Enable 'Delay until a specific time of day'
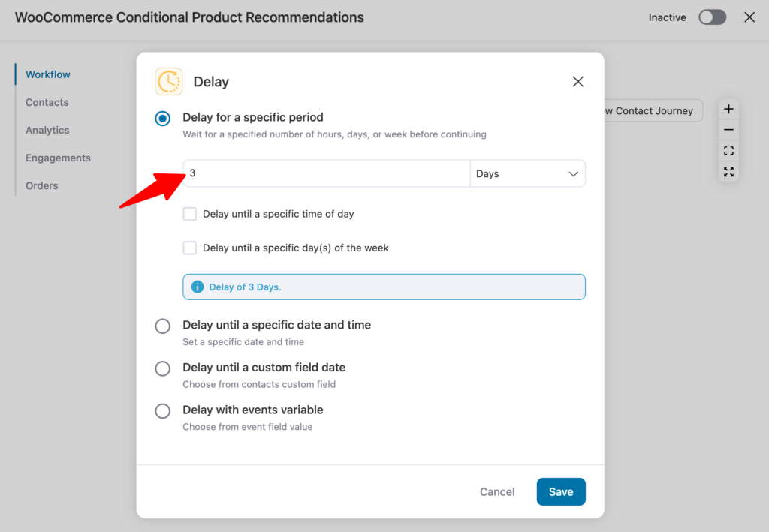Image resolution: width=769 pixels, height=532 pixels. 189,214
